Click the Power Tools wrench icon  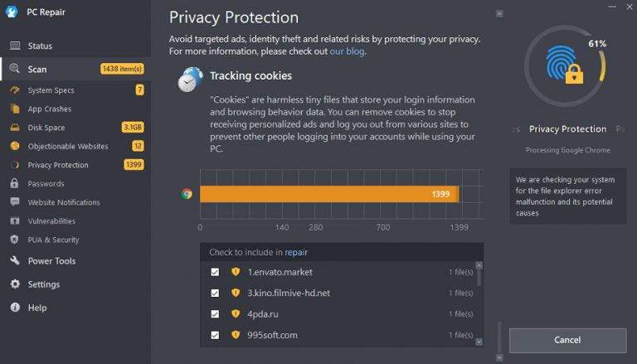(14, 260)
